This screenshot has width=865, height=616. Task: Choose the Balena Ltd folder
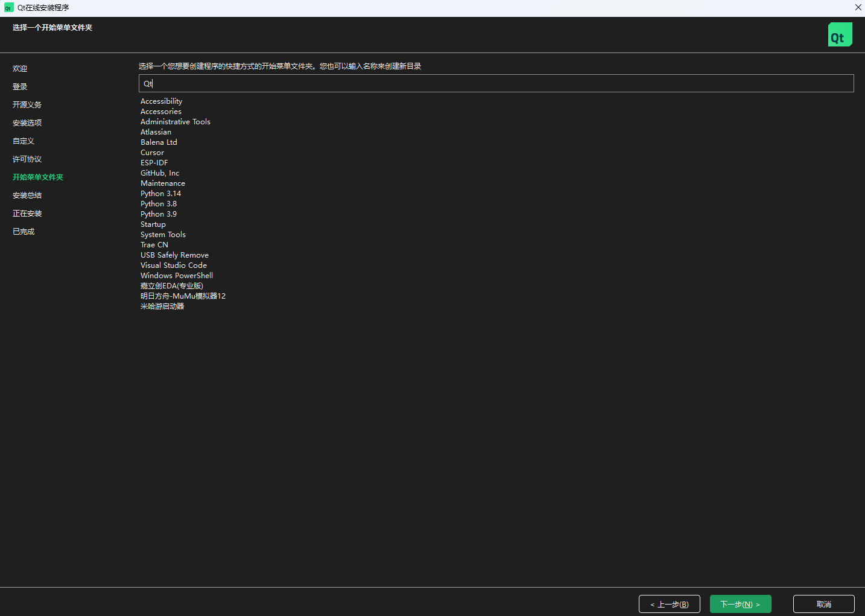(159, 142)
